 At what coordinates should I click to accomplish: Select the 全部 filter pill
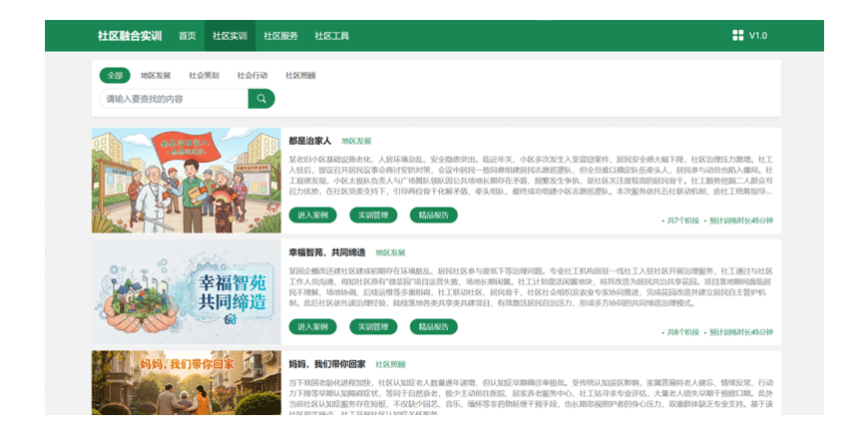115,75
